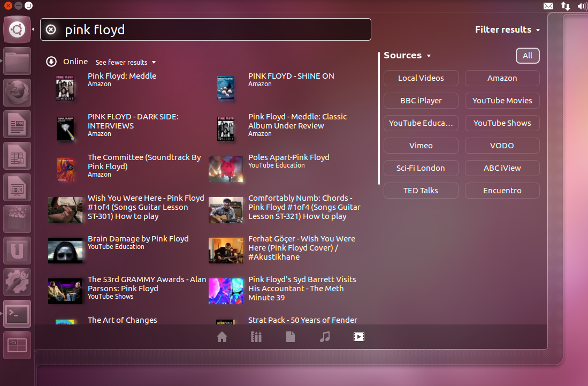Switch to the Videos lens
The image size is (588, 386).
click(359, 337)
